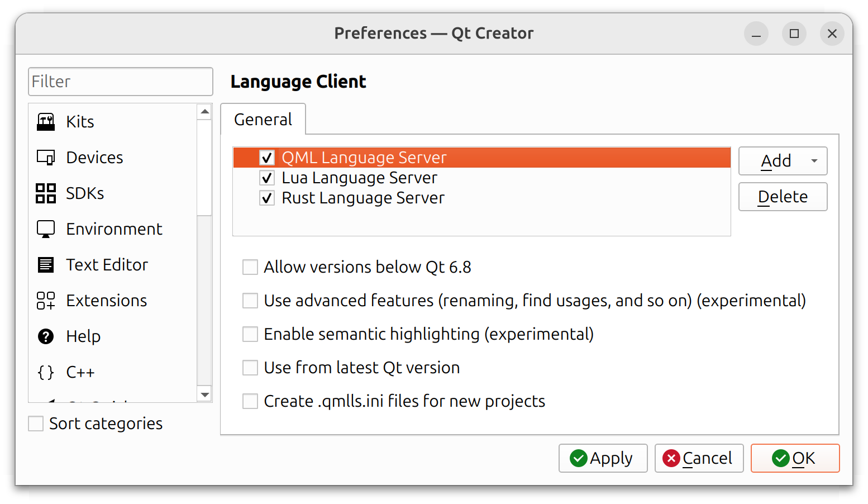Uncheck the QML Language Server checkbox
Viewport: 868px width, 504px height.
pyautogui.click(x=267, y=158)
